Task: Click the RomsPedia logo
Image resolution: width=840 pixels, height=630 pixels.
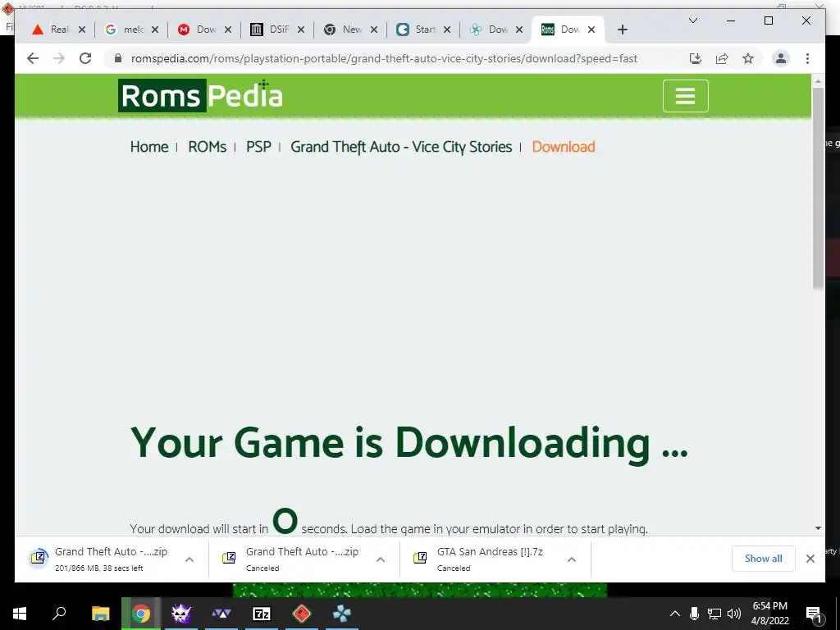Action: coord(200,96)
